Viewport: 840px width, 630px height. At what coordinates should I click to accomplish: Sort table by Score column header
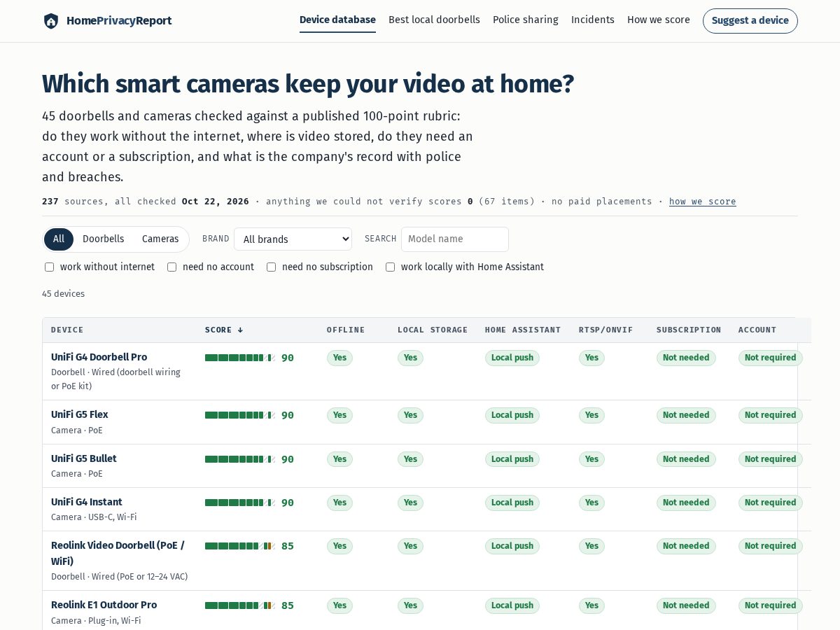tap(224, 330)
